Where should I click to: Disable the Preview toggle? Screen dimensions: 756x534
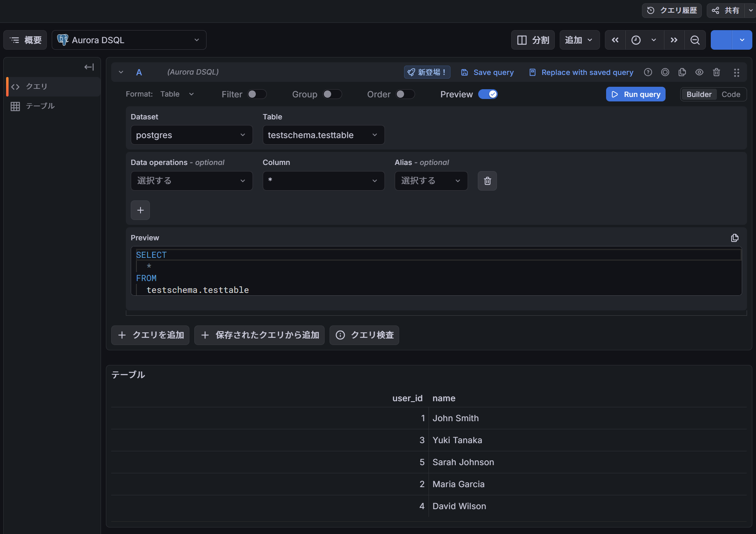pos(488,94)
